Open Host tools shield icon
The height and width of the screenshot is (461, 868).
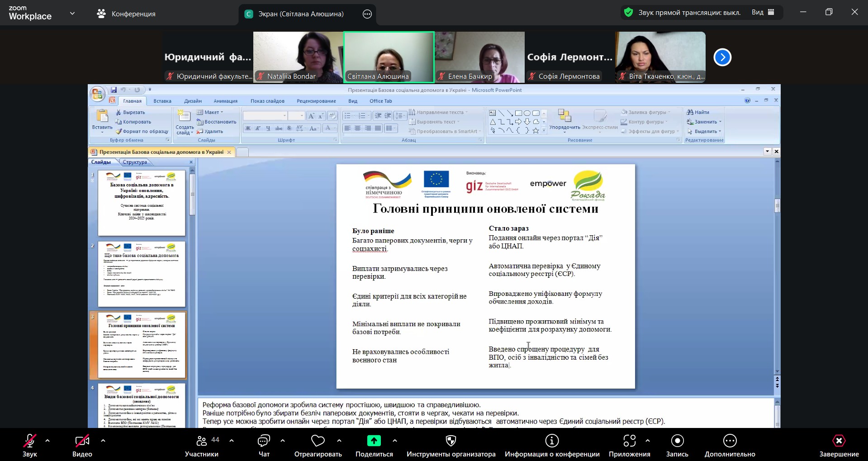coord(451,441)
